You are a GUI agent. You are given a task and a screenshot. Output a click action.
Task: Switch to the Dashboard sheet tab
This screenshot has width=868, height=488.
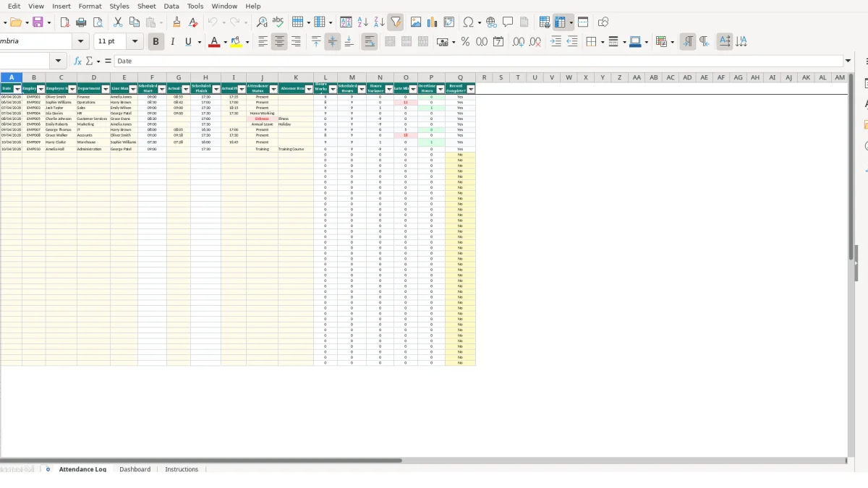point(135,469)
